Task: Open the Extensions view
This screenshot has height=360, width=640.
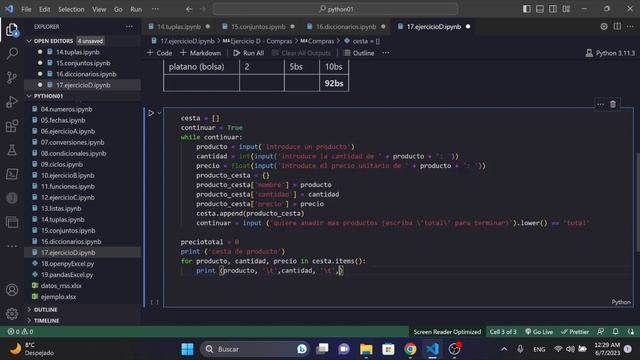Action: click(x=12, y=126)
